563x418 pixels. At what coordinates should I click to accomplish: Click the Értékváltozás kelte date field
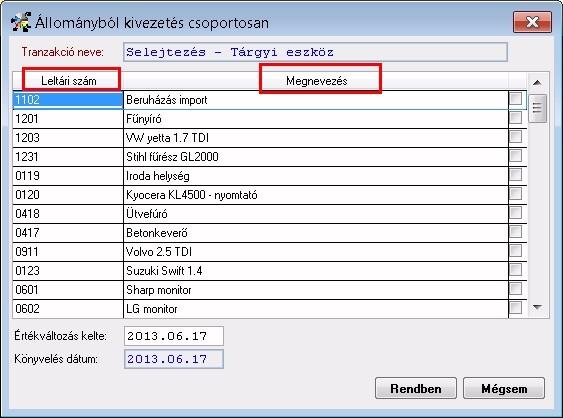(174, 336)
